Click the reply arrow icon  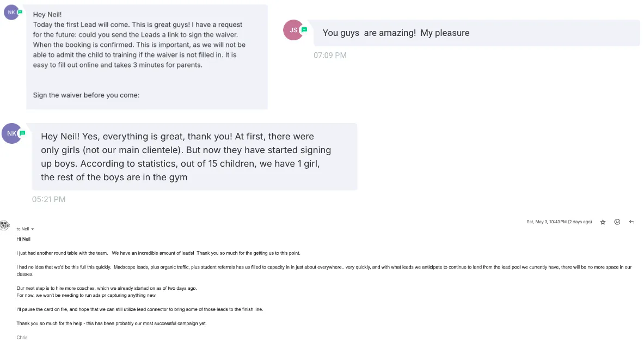631,222
